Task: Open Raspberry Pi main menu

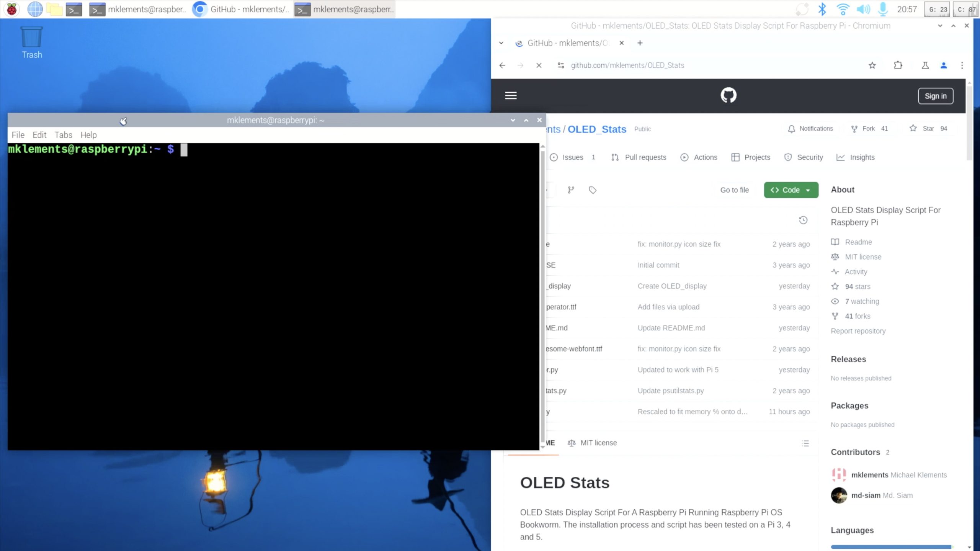Action: click(x=12, y=9)
